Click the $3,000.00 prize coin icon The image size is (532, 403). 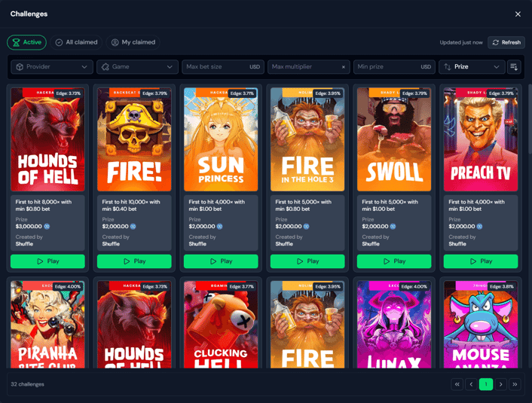[x=47, y=226]
